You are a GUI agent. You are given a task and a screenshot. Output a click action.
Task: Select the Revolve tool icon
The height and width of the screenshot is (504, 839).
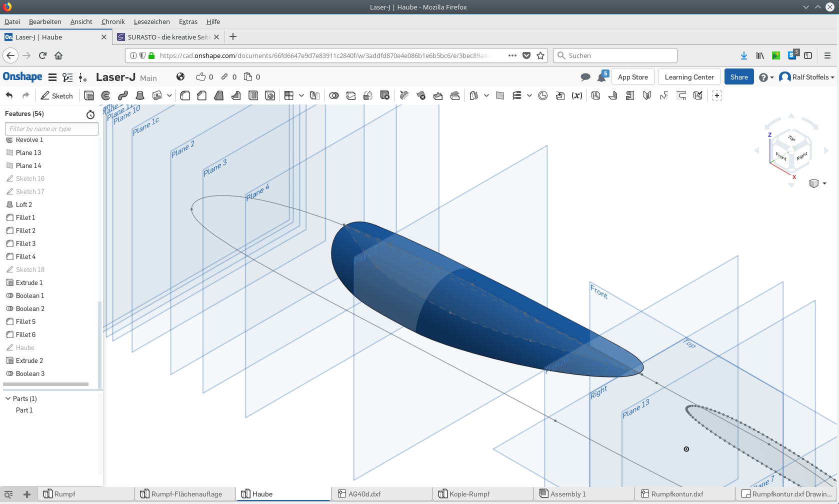tap(106, 95)
